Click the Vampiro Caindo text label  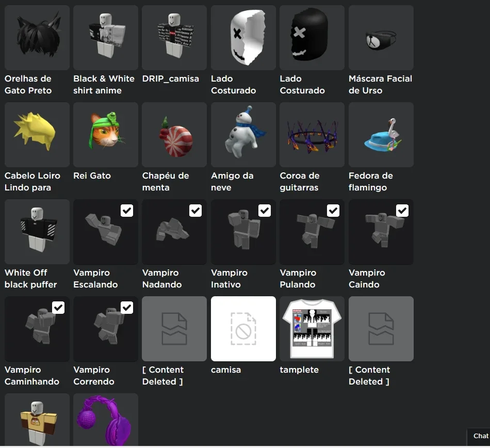point(367,279)
